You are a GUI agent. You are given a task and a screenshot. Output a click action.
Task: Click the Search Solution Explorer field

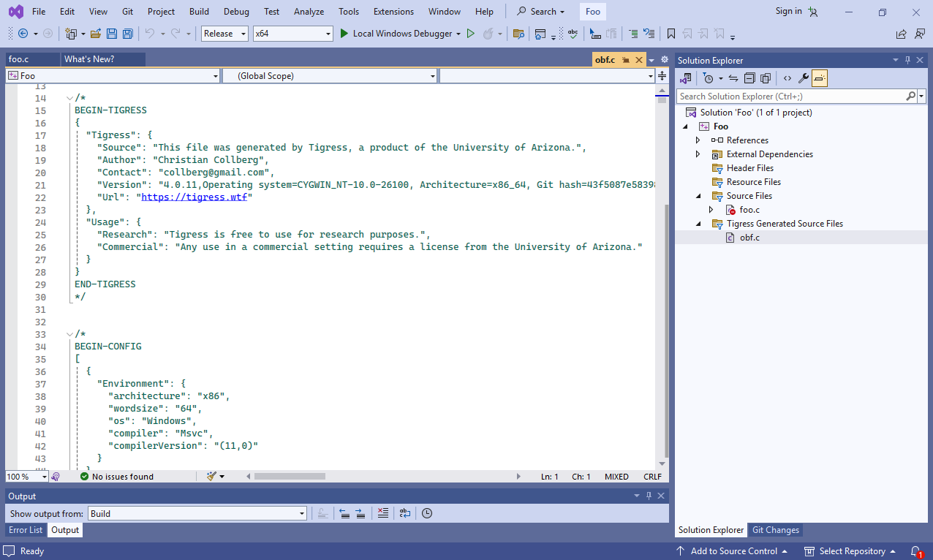[791, 97]
